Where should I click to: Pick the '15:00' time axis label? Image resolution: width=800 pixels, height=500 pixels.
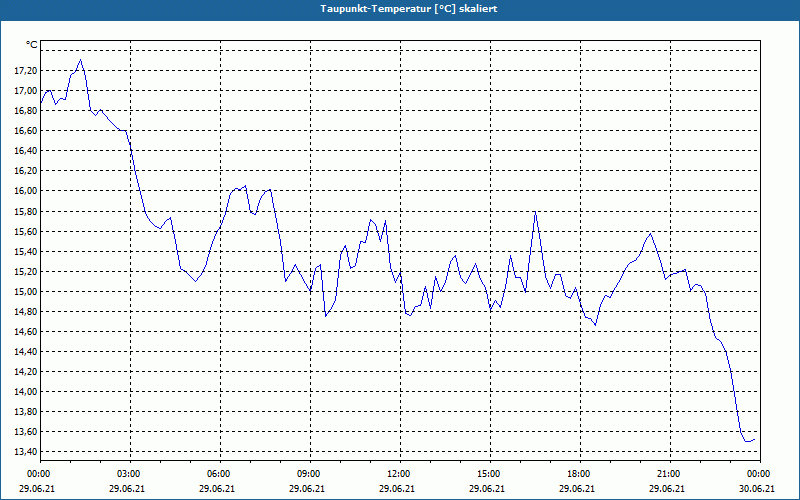point(488,474)
